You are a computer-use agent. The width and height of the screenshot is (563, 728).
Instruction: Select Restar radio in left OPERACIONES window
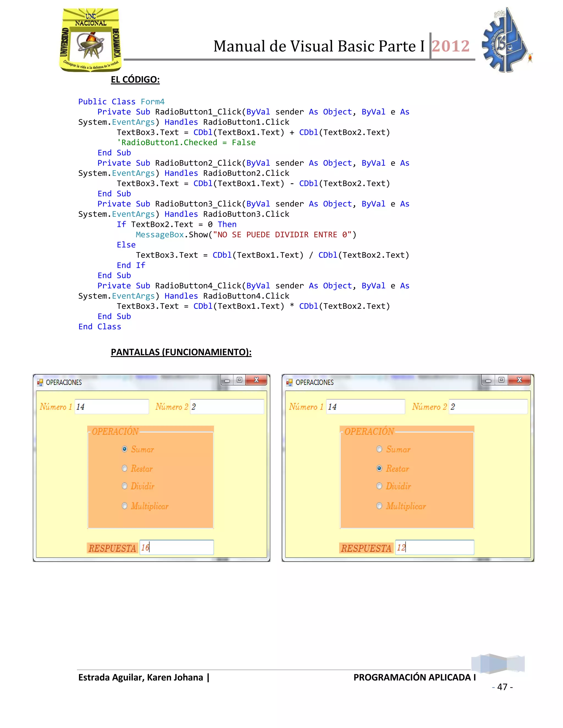[125, 468]
